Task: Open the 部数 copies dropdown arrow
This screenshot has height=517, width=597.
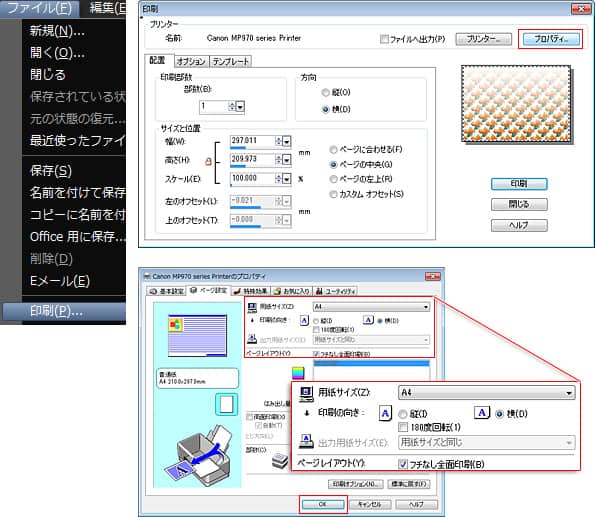Action: pyautogui.click(x=240, y=107)
